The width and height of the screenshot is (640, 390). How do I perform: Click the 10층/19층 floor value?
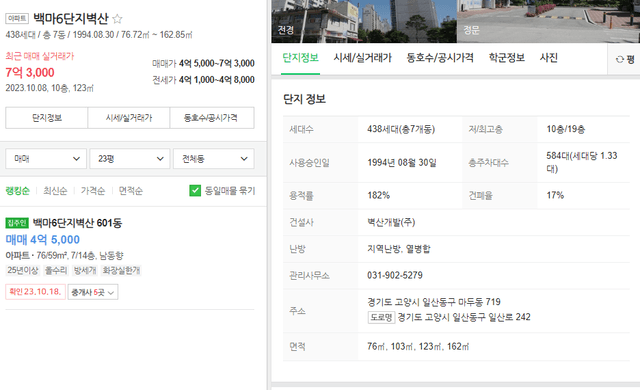565,129
